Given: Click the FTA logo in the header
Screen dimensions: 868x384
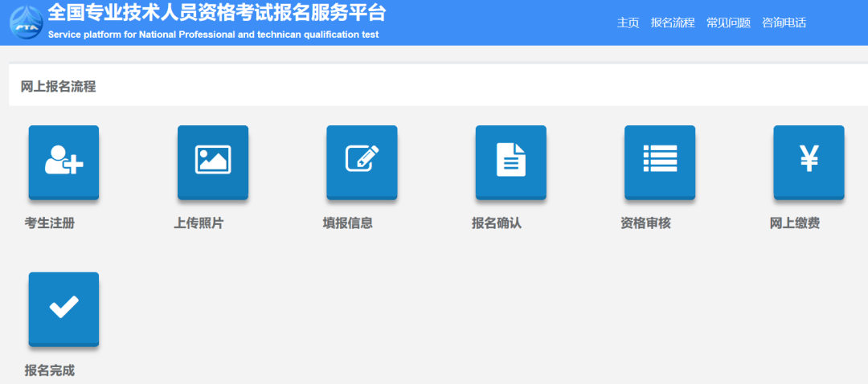Looking at the screenshot, I should point(27,22).
